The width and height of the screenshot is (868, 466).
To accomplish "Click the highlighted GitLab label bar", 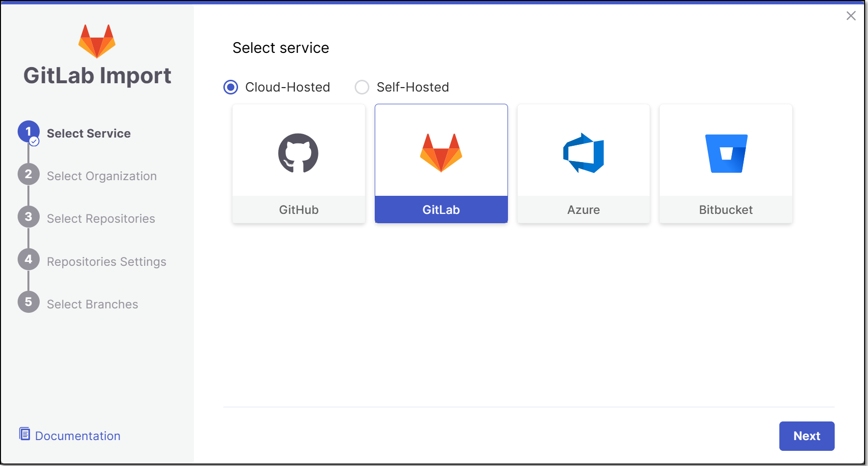I will pyautogui.click(x=441, y=210).
